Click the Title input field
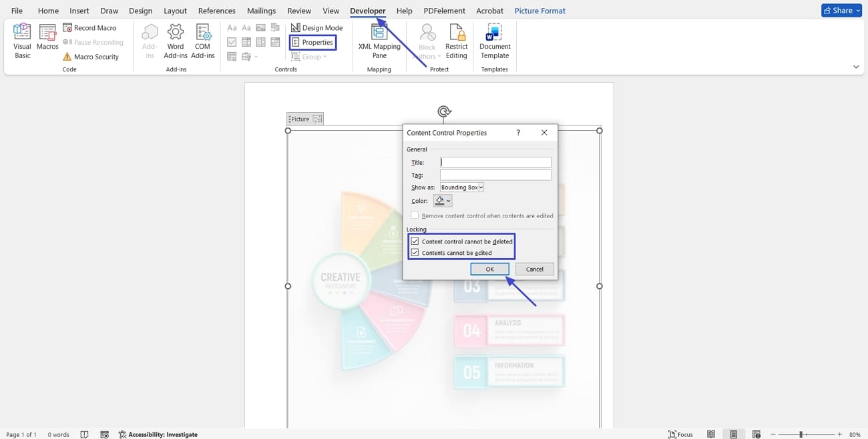 [x=495, y=162]
